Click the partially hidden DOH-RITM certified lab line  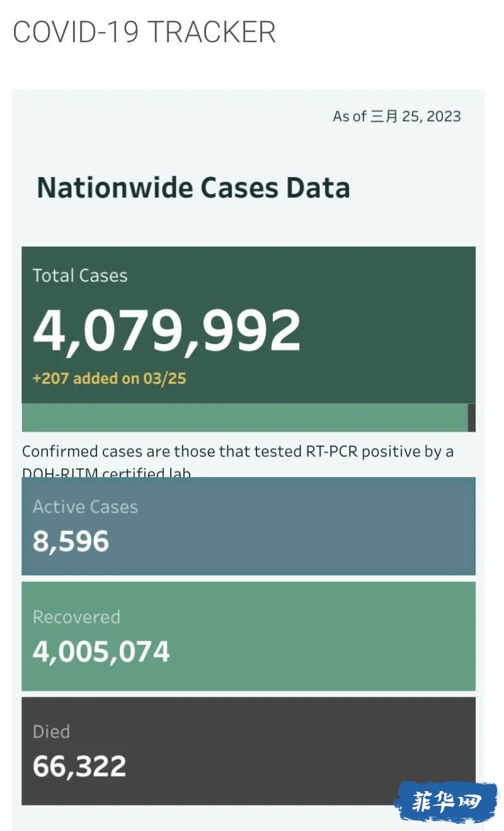coord(106,472)
